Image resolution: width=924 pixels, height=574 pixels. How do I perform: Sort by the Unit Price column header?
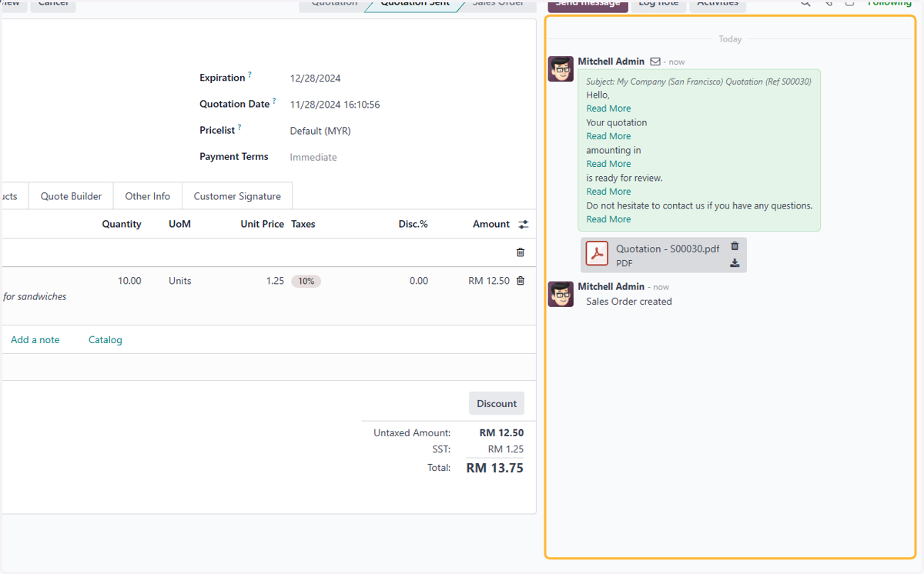pyautogui.click(x=262, y=224)
